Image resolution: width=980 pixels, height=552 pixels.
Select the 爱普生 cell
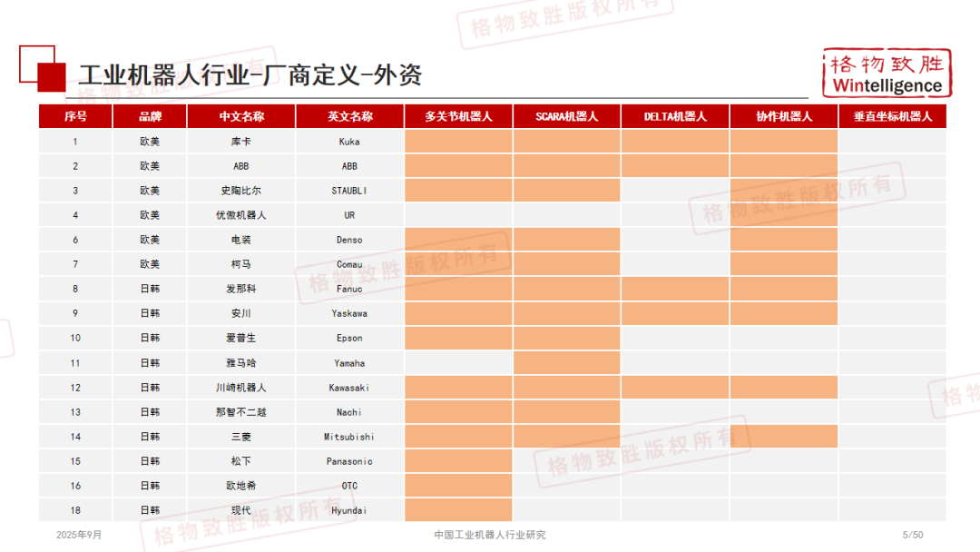point(241,338)
